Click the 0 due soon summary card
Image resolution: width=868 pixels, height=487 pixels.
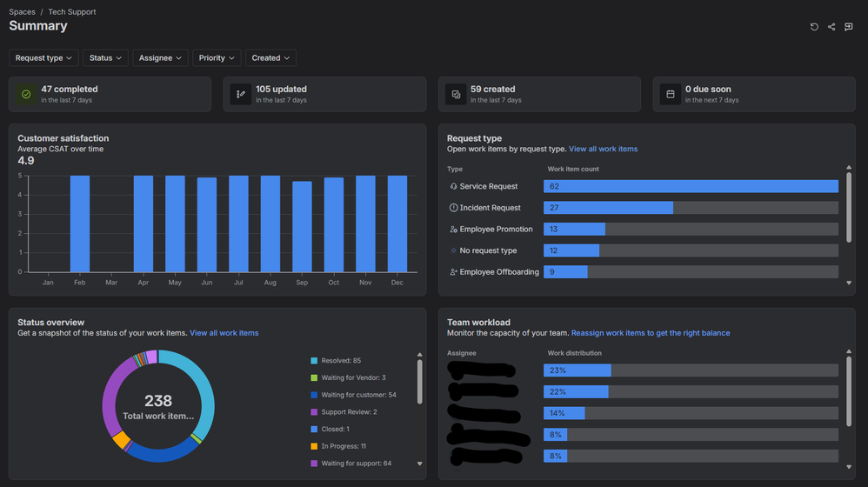[755, 94]
